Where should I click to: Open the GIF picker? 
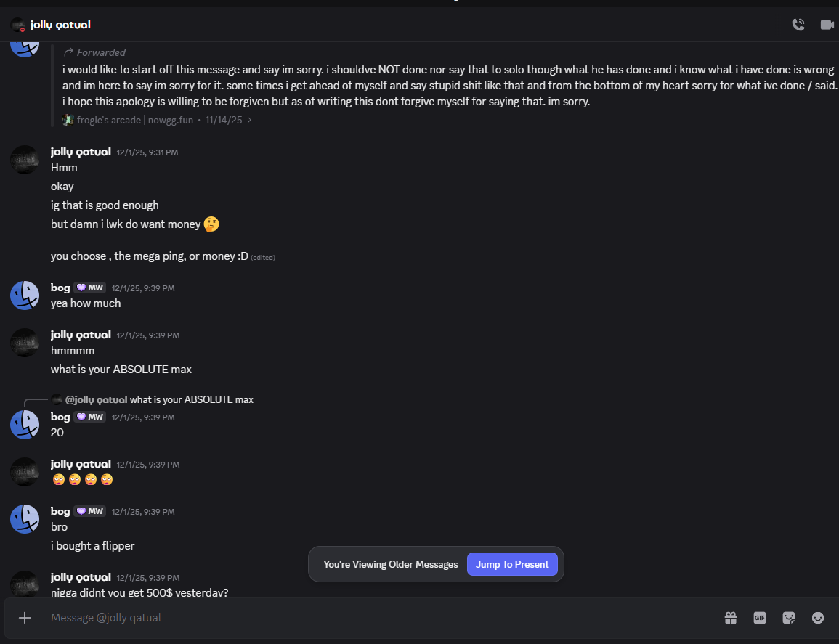[x=760, y=618]
